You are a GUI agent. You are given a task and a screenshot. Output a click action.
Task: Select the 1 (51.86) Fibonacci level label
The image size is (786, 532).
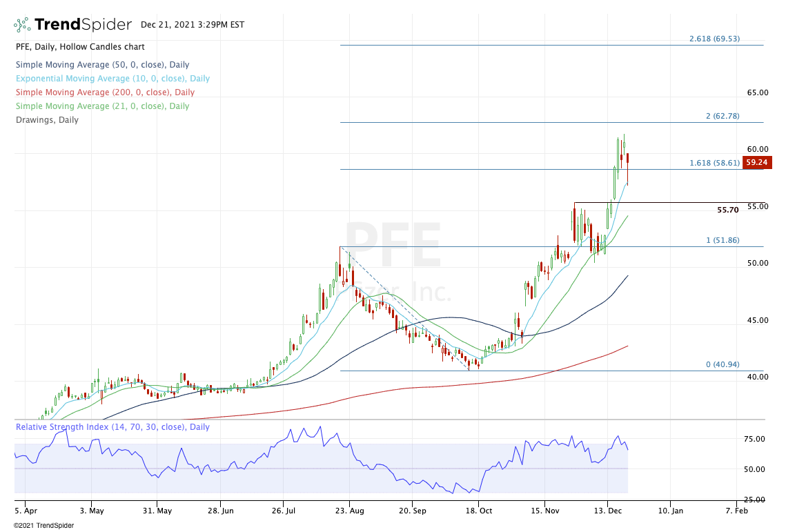722,240
